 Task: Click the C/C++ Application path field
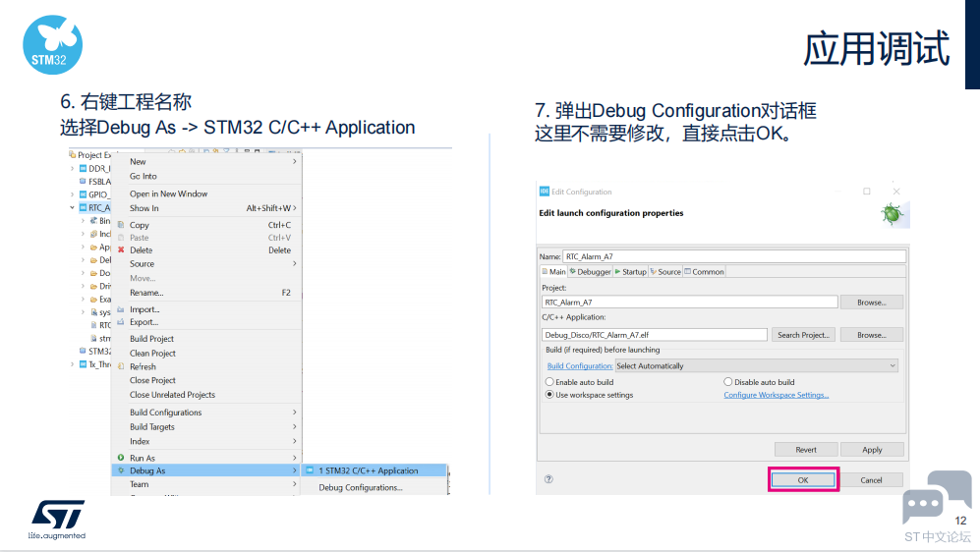coord(655,335)
